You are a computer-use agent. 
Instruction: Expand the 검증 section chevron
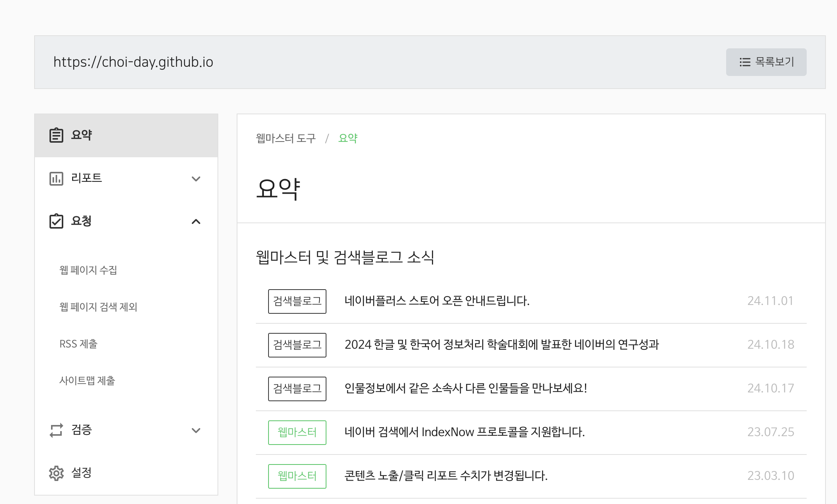coord(196,430)
